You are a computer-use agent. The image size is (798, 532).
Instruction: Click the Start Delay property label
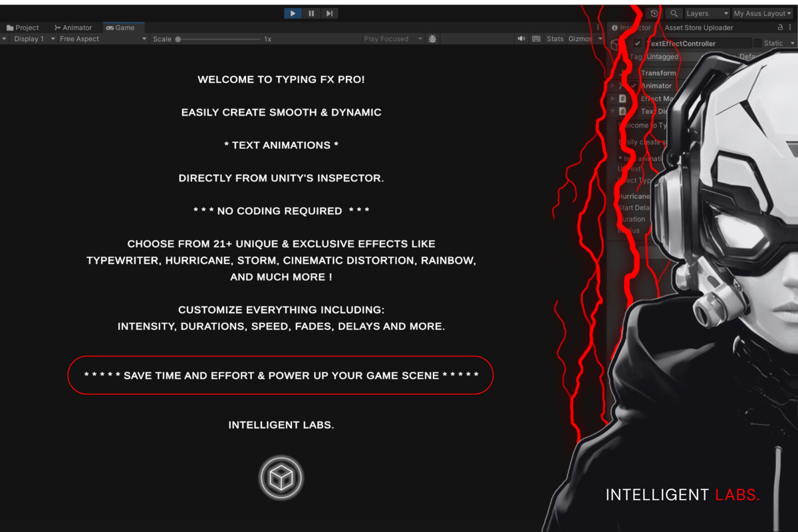click(x=634, y=207)
